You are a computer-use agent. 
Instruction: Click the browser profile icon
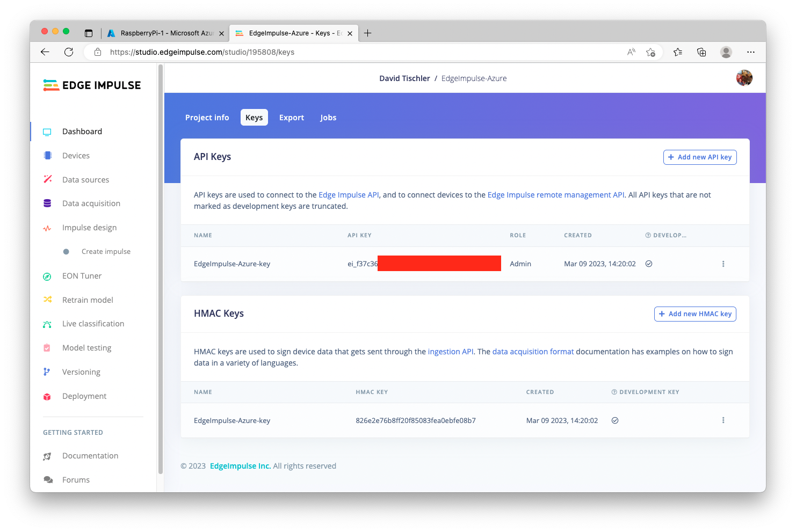tap(726, 52)
